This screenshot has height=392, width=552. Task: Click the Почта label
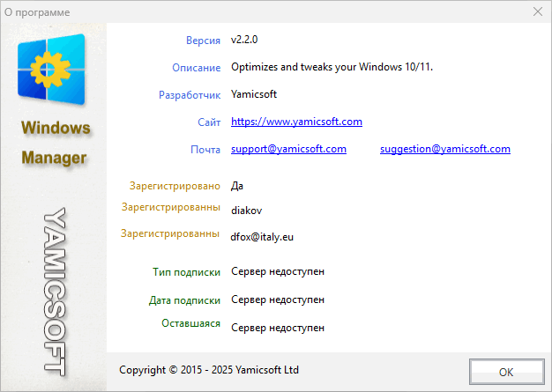(205, 150)
